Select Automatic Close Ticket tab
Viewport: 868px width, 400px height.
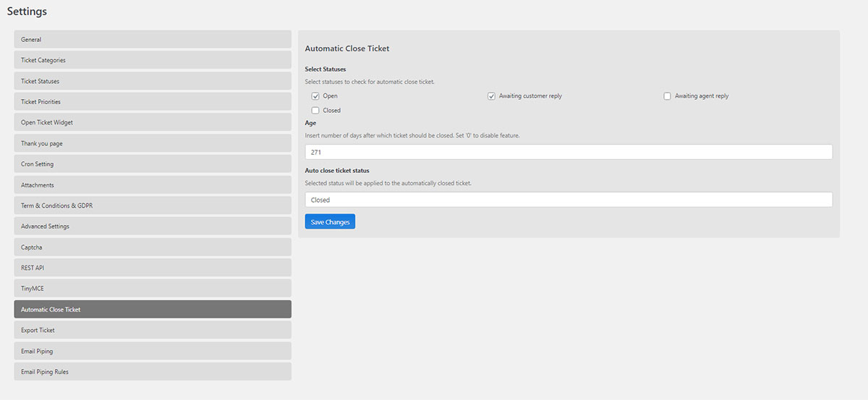point(153,310)
